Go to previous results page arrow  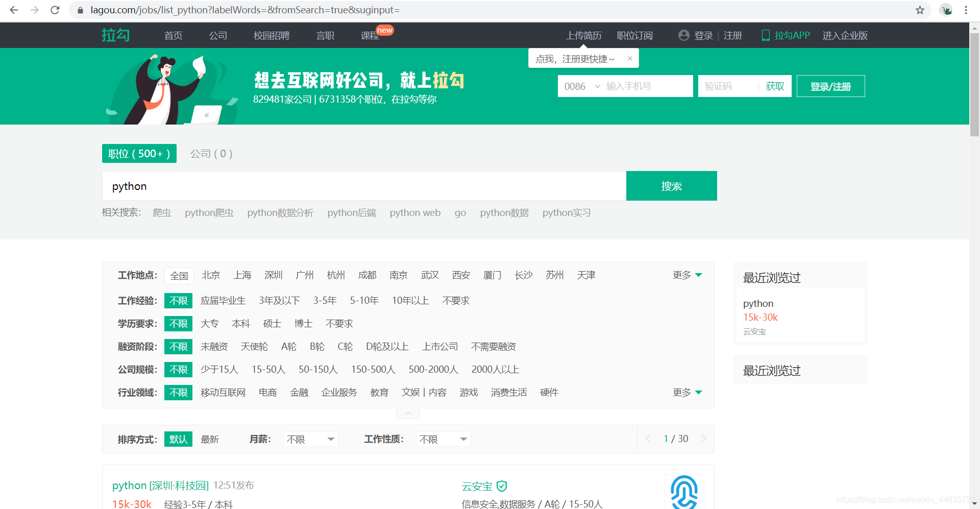648,439
